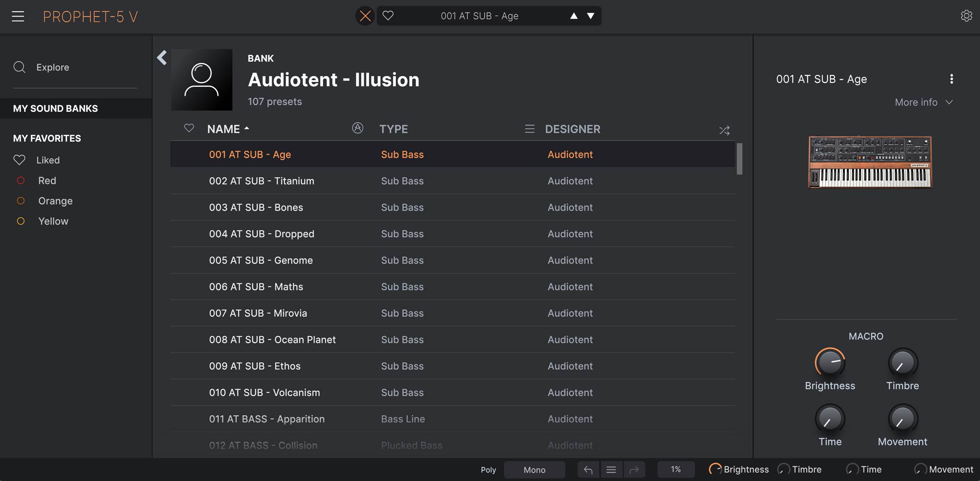Click the redo arrow in bottom bar
980x481 pixels.
634,470
